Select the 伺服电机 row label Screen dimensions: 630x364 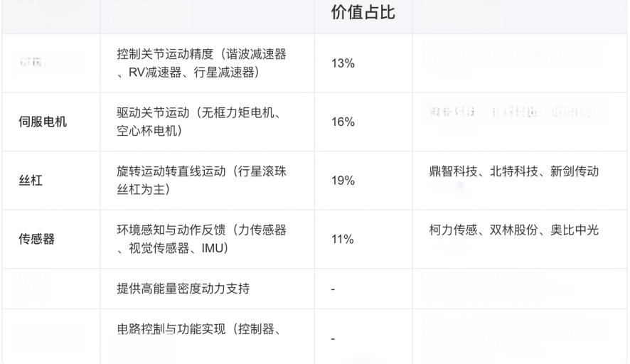tap(43, 122)
